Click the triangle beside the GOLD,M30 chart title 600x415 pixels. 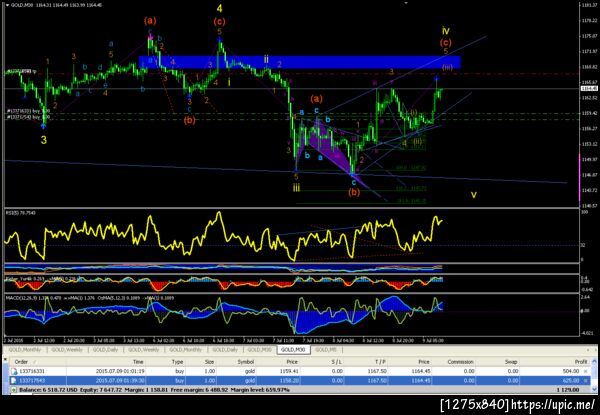(x=7, y=6)
